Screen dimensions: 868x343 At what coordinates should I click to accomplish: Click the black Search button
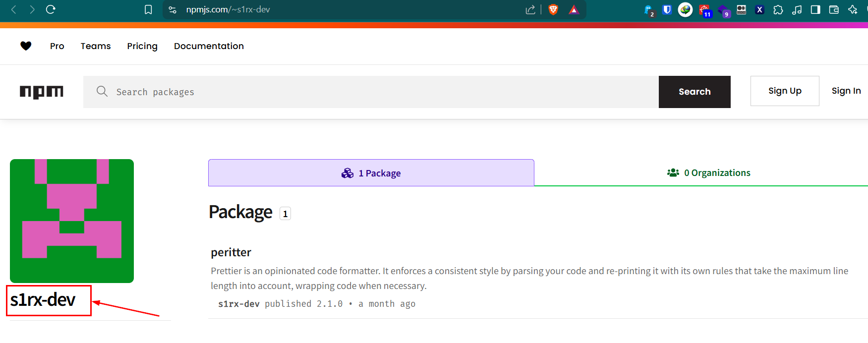pyautogui.click(x=694, y=92)
